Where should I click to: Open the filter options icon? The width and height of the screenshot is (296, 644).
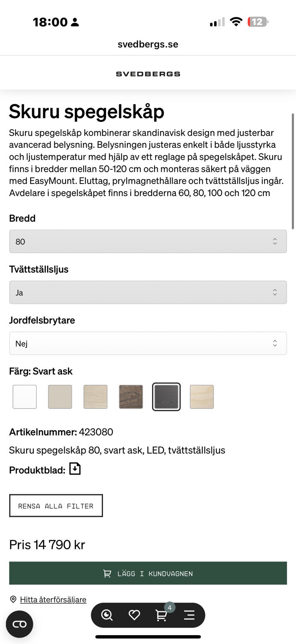pyautogui.click(x=189, y=615)
